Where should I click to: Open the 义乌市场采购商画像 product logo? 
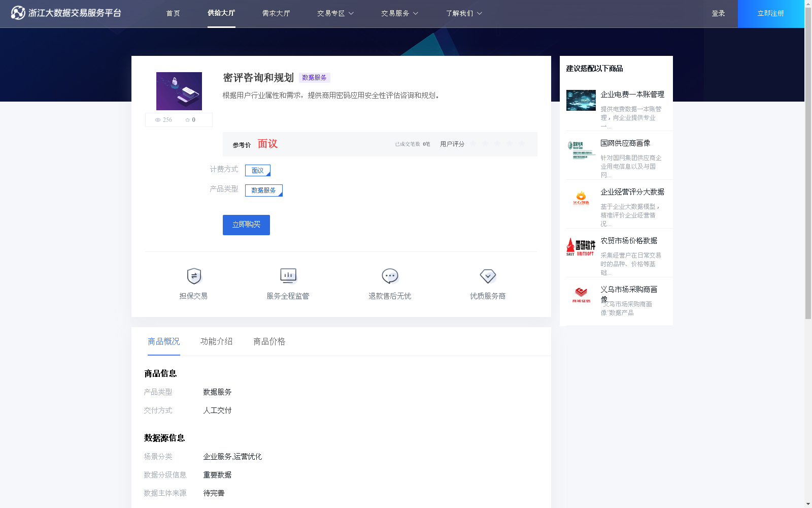[581, 295]
